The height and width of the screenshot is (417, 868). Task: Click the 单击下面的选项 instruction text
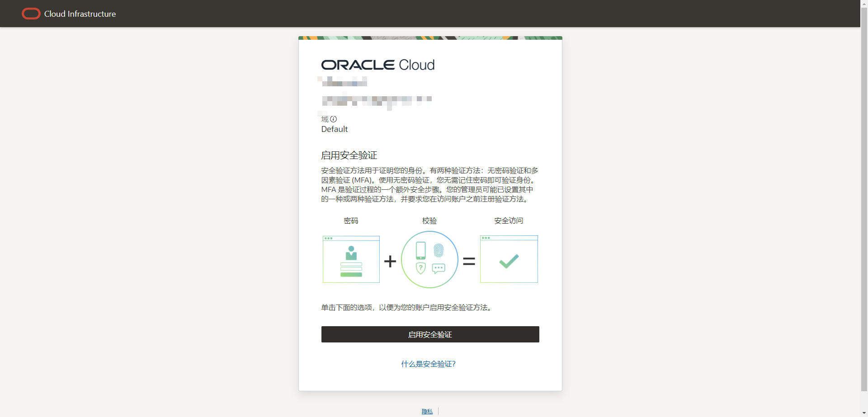[x=406, y=308]
